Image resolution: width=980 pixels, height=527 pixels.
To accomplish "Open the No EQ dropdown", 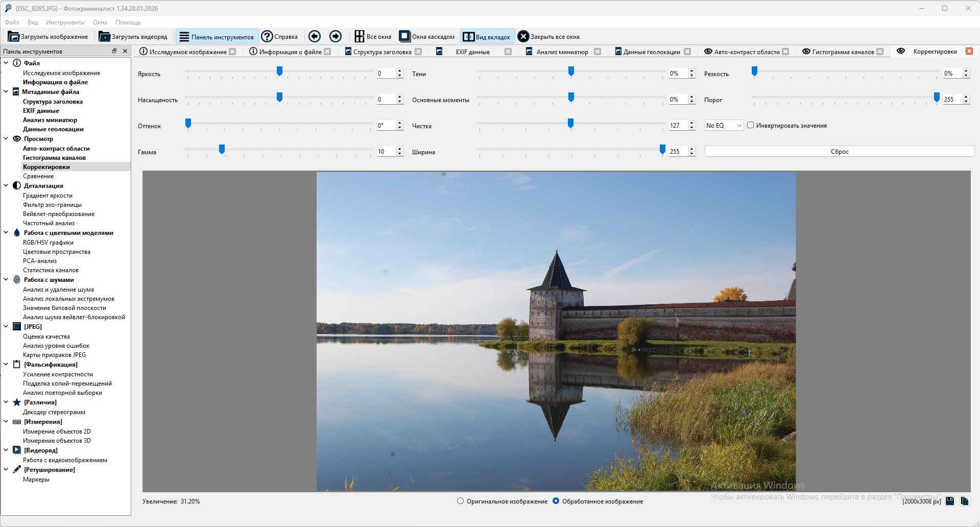I will coord(724,126).
